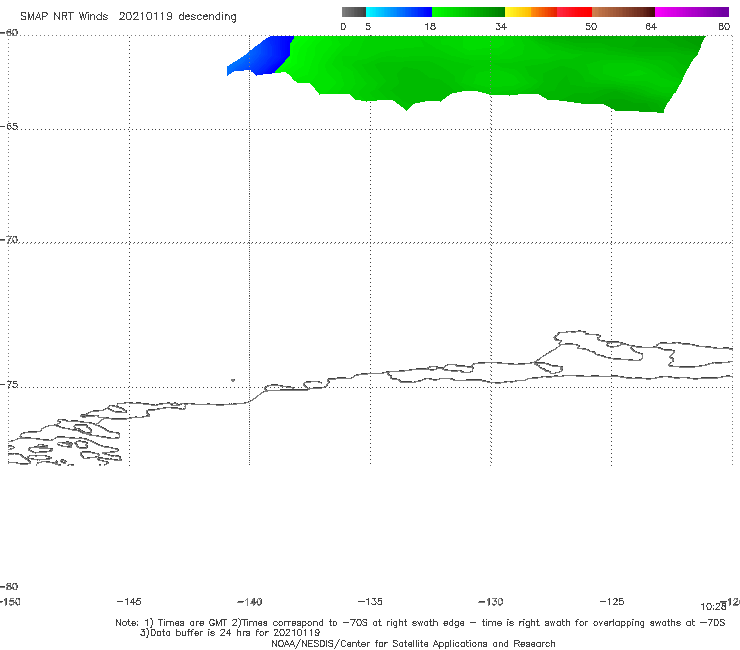Click the brown 50-64 segment of the color bar

623,12
